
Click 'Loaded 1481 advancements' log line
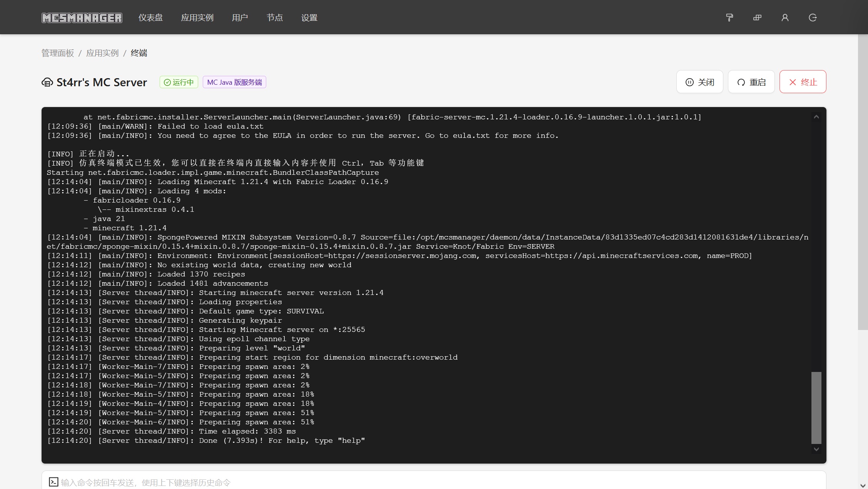point(157,283)
